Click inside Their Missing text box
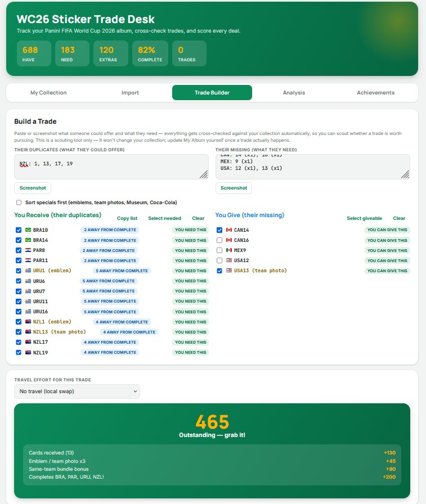This screenshot has width=426, height=504. [x=312, y=167]
